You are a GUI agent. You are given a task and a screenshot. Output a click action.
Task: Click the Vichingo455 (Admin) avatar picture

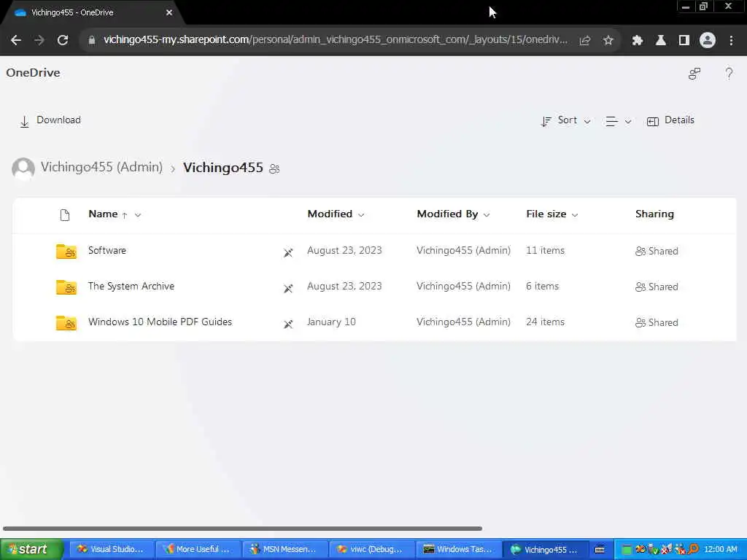pos(23,168)
